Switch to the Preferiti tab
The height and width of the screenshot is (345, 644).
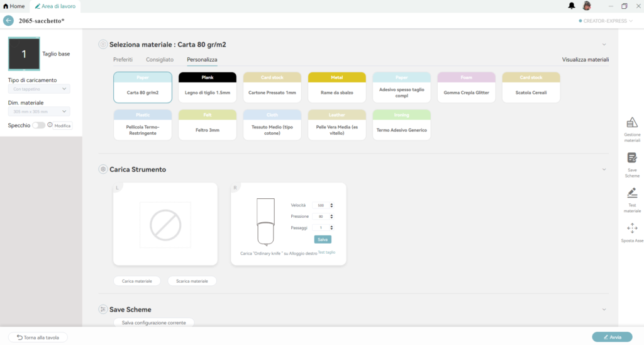(123, 59)
